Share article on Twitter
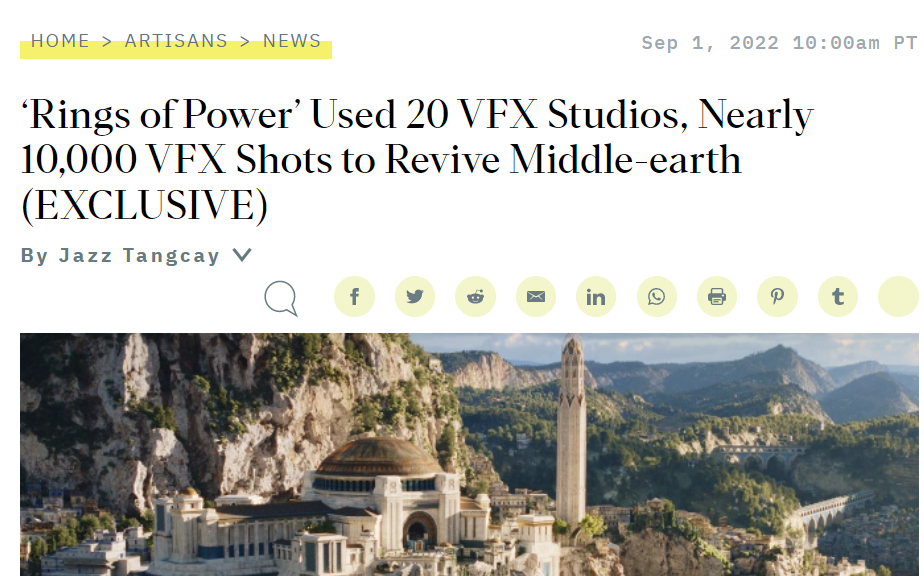924x576 pixels. tap(415, 297)
